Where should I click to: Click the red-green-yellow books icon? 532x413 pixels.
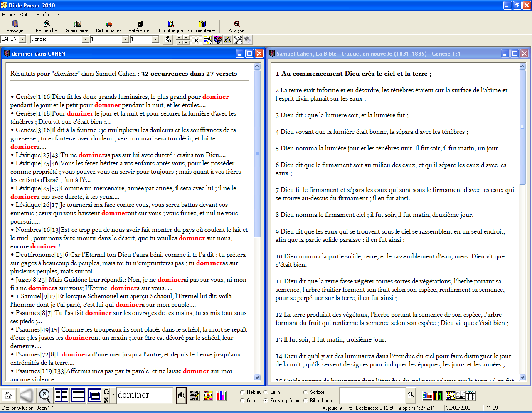coord(438,396)
